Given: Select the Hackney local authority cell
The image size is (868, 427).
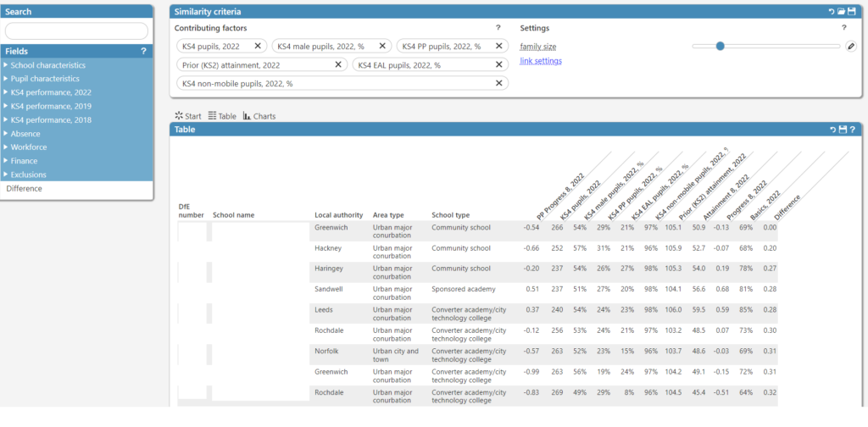Looking at the screenshot, I should [328, 248].
